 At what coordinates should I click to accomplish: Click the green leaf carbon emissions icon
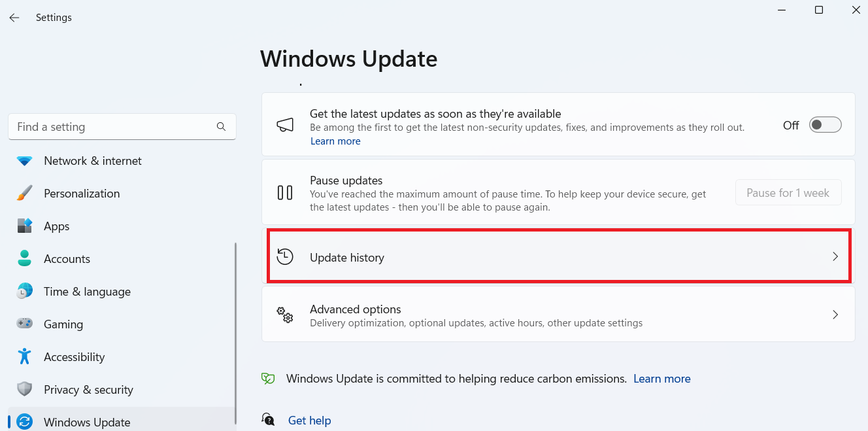(x=268, y=379)
